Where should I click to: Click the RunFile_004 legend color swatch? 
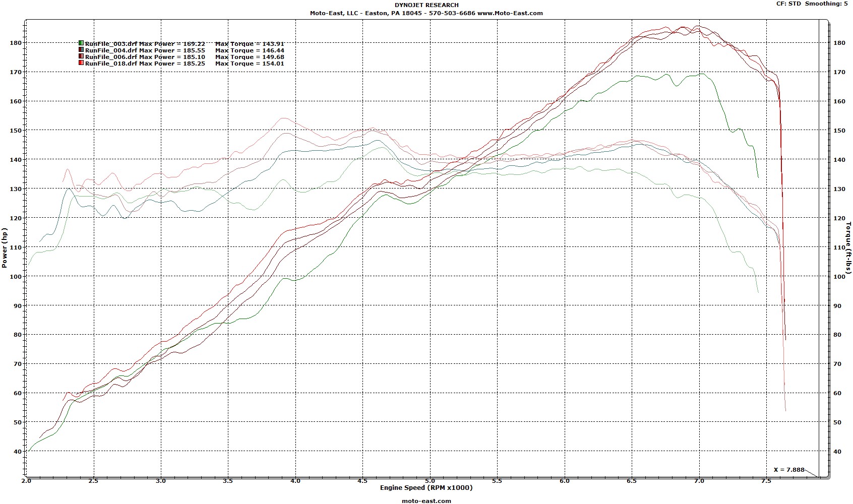click(x=81, y=50)
